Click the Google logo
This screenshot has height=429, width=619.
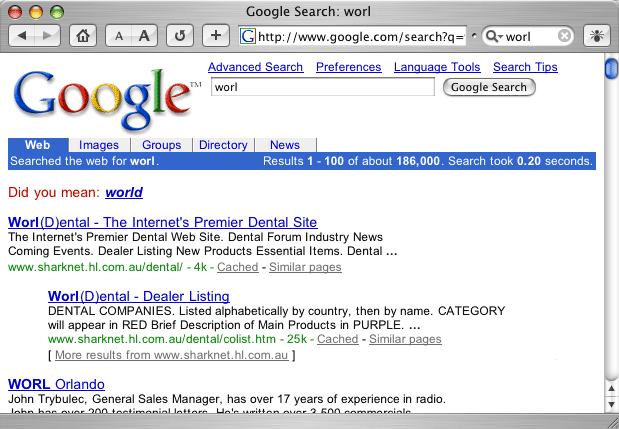click(x=105, y=99)
